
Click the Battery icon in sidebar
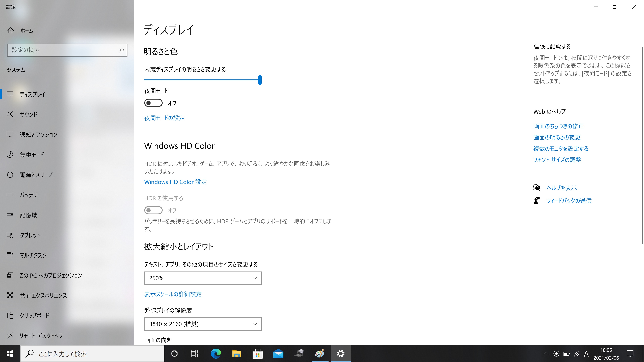click(x=10, y=195)
